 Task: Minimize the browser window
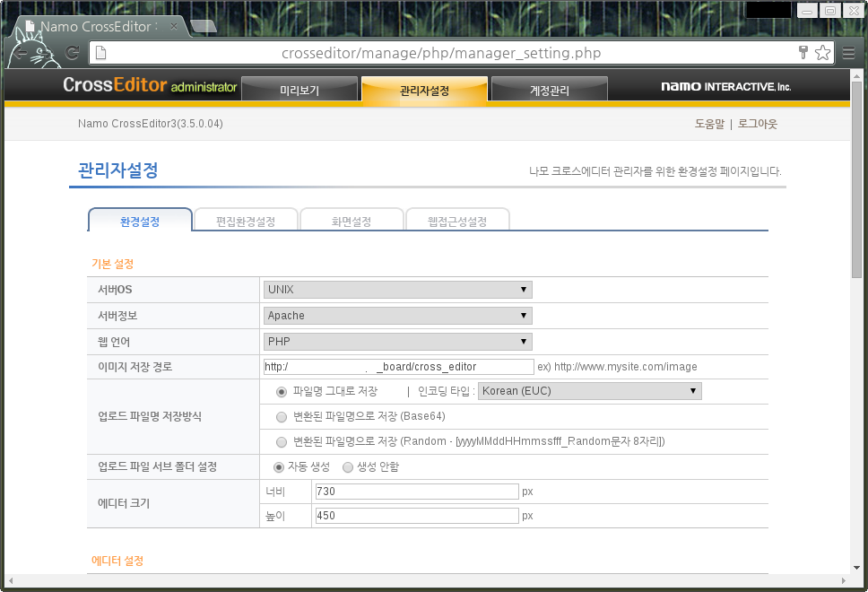tap(807, 10)
